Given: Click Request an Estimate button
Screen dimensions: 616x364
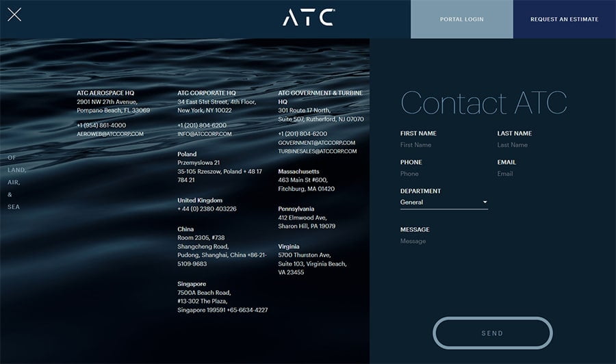Looking at the screenshot, I should click(x=564, y=19).
